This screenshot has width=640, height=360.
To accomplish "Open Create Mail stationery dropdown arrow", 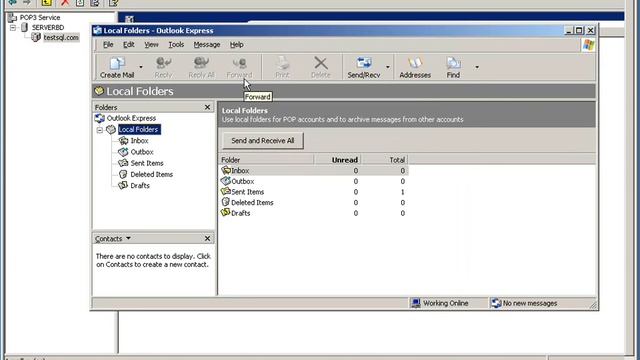I will click(x=141, y=67).
